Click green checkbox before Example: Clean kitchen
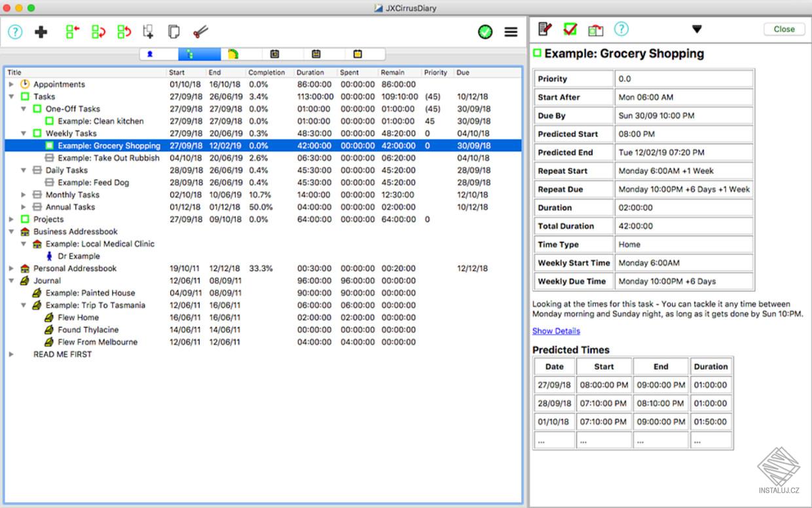812x508 pixels. (x=50, y=121)
